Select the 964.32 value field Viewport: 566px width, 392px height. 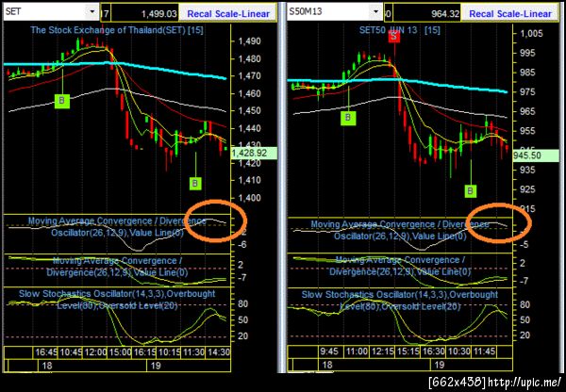(426, 14)
